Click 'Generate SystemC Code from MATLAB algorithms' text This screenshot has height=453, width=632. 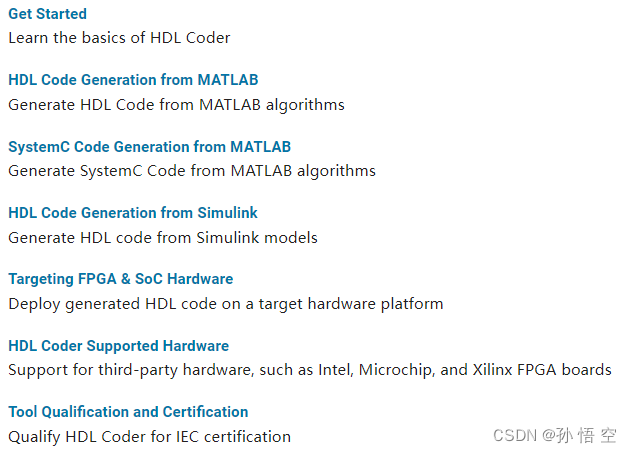tap(192, 171)
